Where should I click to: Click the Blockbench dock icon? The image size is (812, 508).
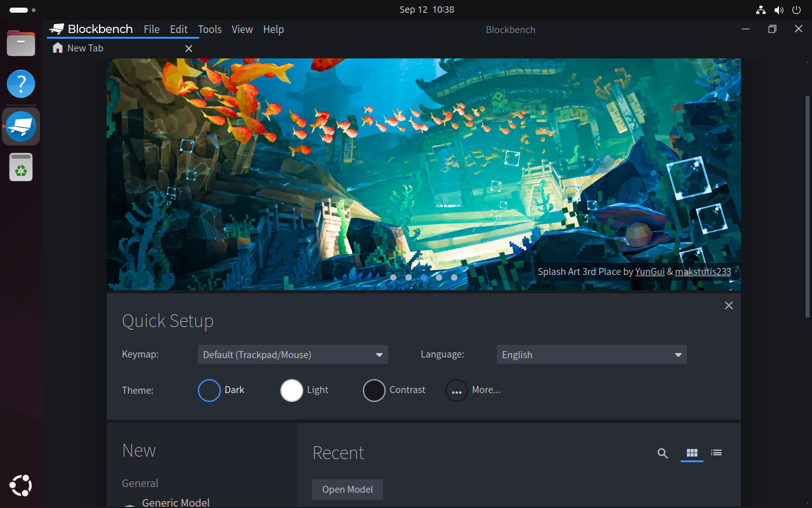pos(21,126)
